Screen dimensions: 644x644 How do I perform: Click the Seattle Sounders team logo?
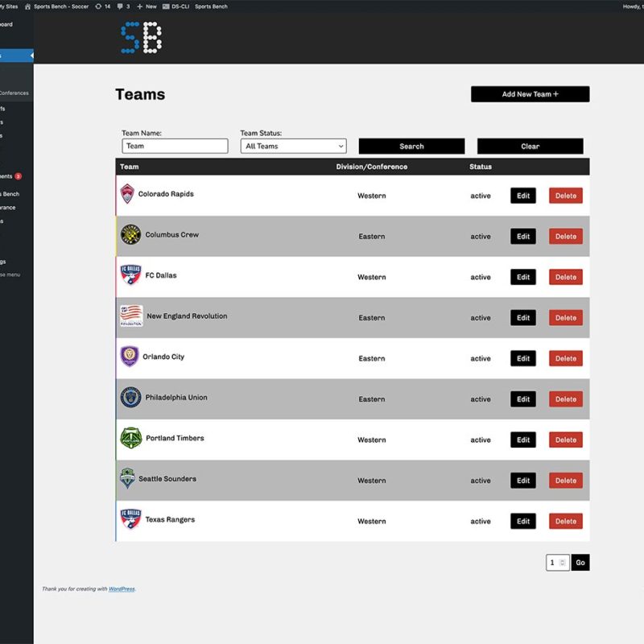click(127, 478)
